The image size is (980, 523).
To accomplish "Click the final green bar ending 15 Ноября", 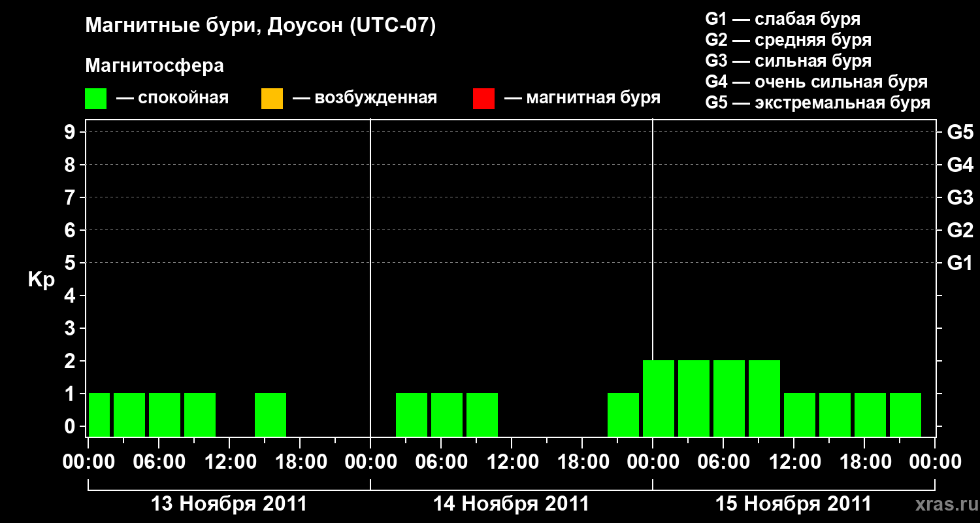I will [906, 414].
